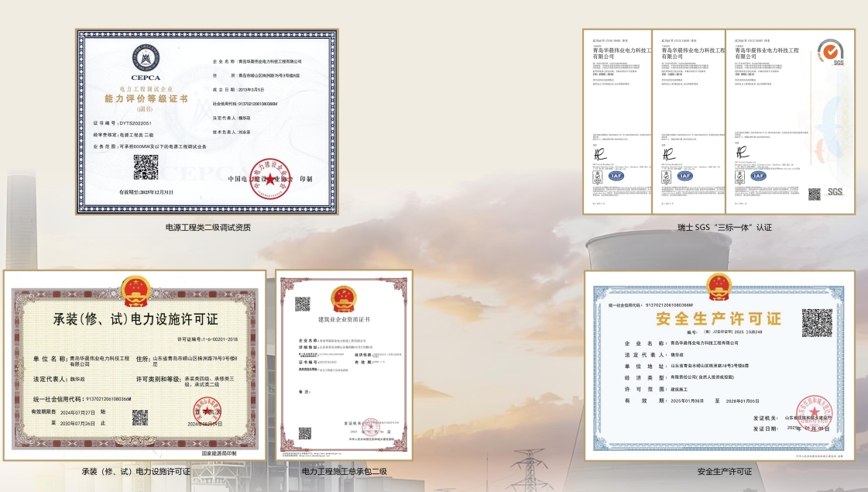This screenshot has height=492, width=868.
Task: Click the grey SGS logo beside bottom QR code
Action: click(x=835, y=191)
